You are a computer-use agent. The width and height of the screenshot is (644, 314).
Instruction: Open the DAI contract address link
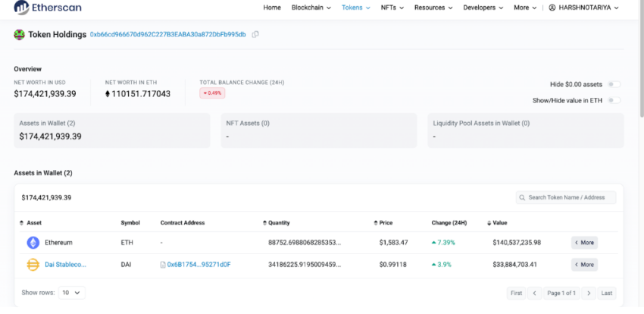[x=199, y=265]
